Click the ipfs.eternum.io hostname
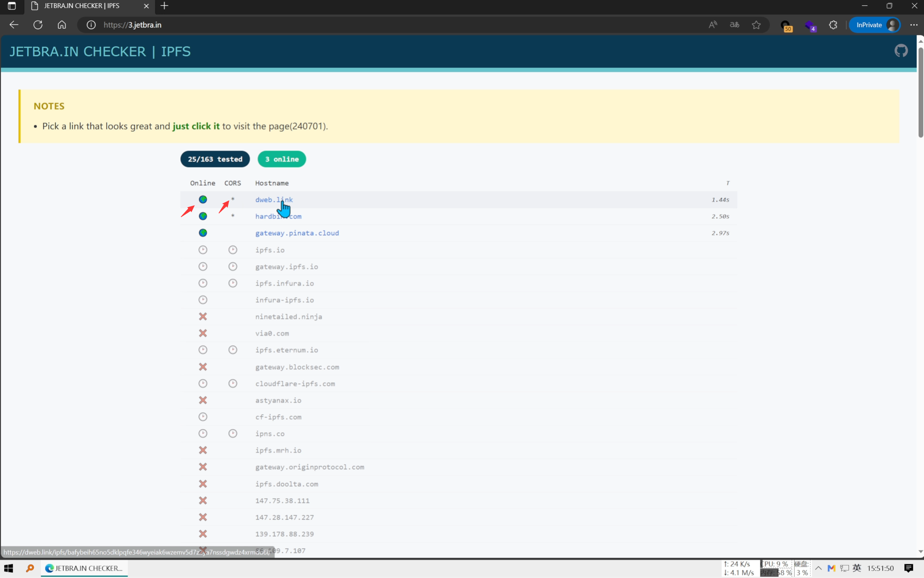This screenshot has height=578, width=924. coord(286,350)
